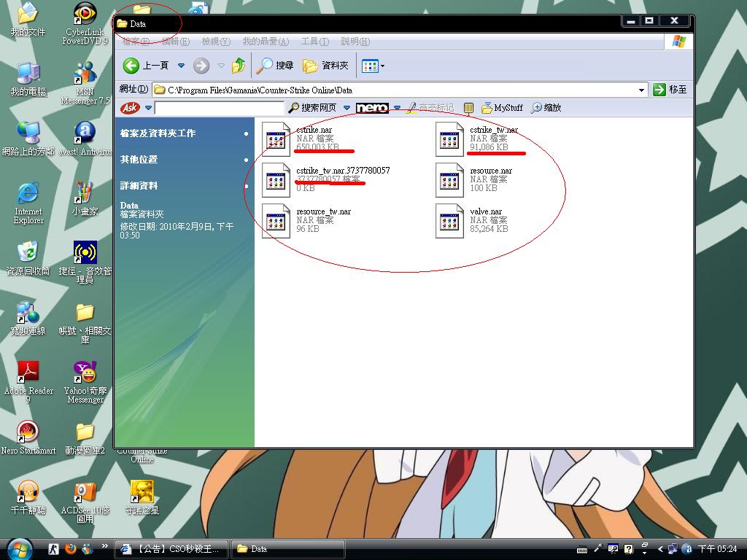
Task: Open the 編輯(E) menu
Action: (x=176, y=42)
